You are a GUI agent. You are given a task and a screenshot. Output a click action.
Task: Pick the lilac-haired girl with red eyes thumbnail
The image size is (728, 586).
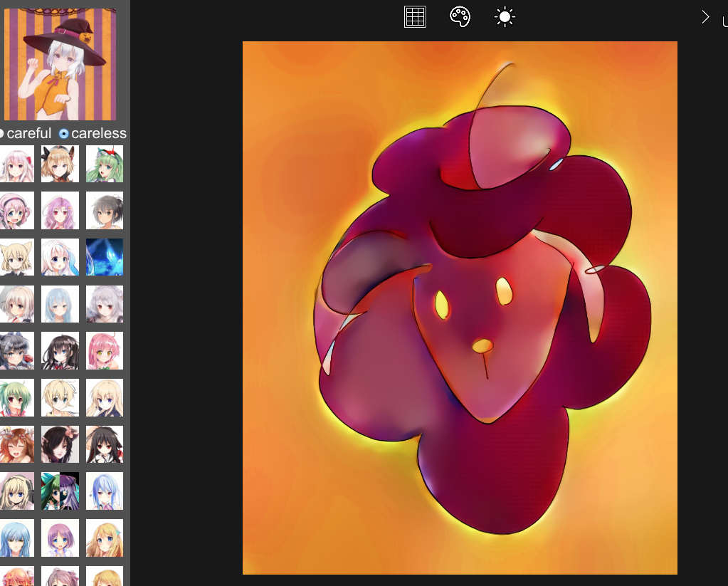(x=60, y=211)
